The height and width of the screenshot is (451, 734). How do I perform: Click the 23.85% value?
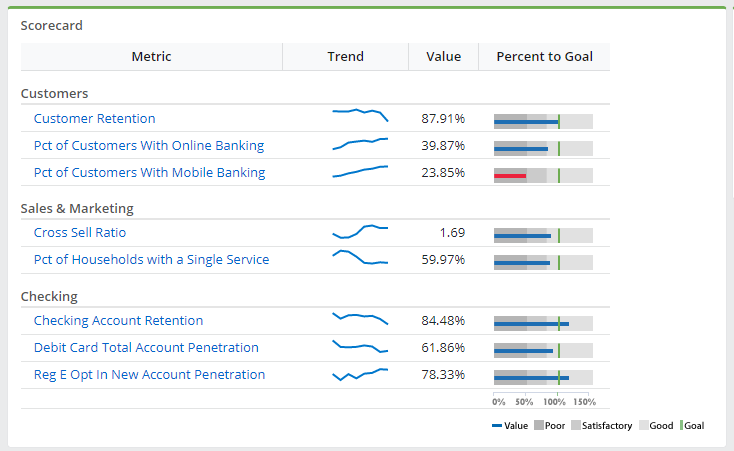coord(443,173)
